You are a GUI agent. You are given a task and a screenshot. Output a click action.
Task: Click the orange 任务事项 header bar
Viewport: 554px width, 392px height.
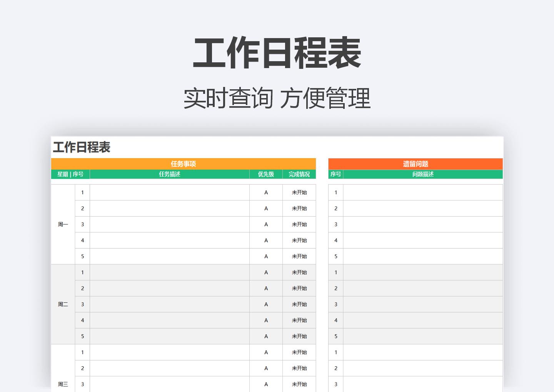point(183,163)
